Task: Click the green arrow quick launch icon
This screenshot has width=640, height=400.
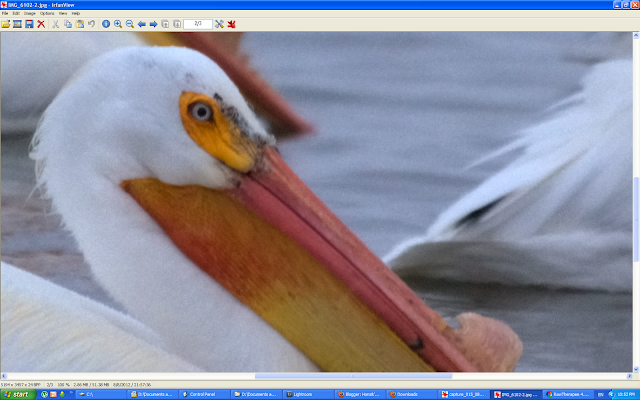Action: [62, 394]
